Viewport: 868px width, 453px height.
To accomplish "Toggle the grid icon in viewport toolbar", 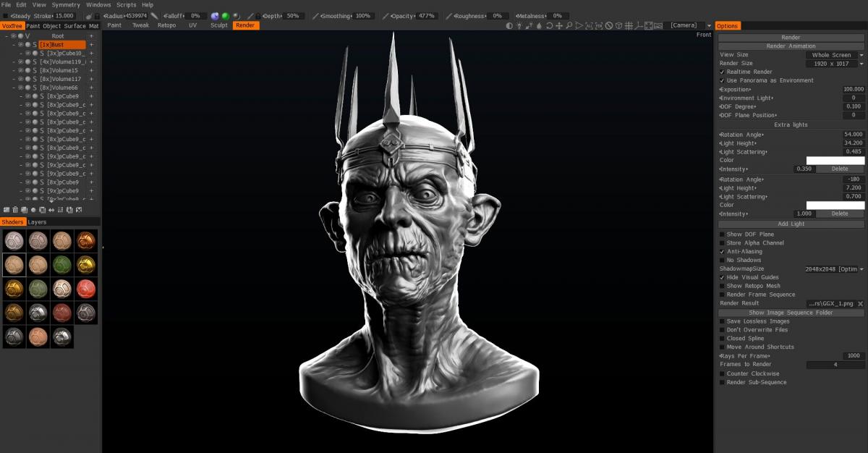I will point(629,25).
